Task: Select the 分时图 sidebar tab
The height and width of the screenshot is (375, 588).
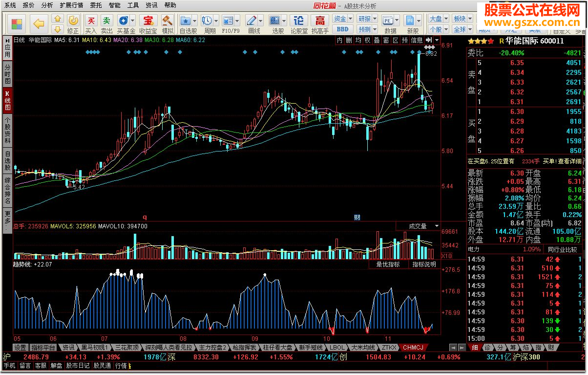Action: point(7,74)
